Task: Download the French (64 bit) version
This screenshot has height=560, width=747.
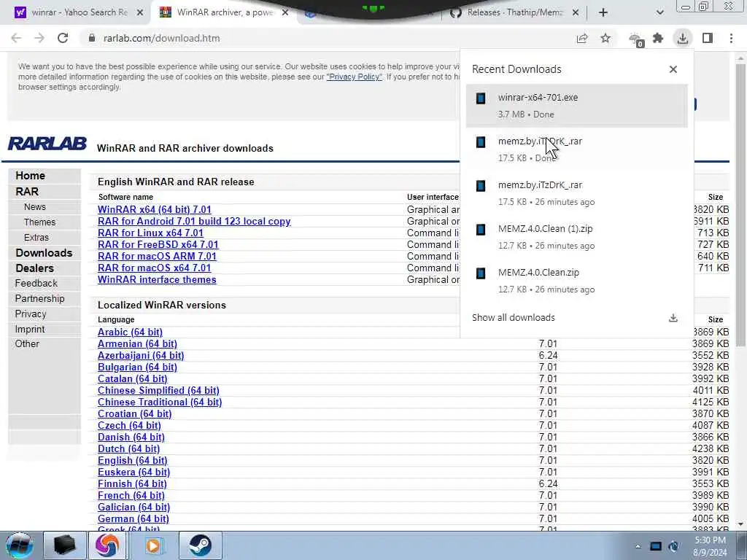Action: [131, 495]
